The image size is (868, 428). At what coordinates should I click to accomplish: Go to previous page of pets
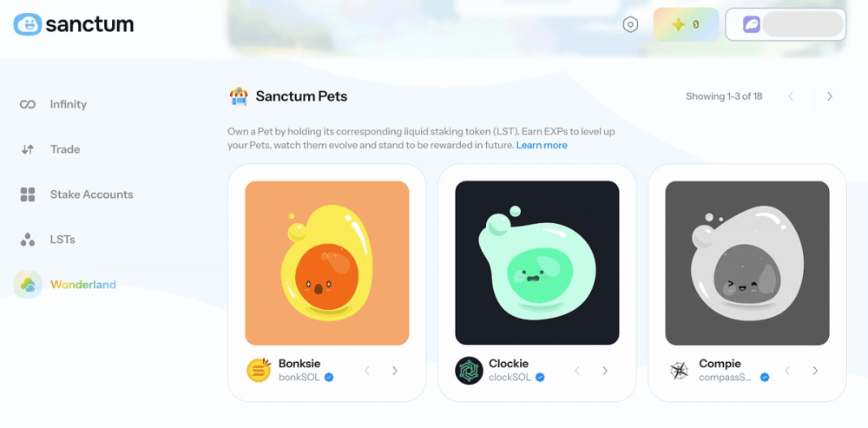coord(791,96)
